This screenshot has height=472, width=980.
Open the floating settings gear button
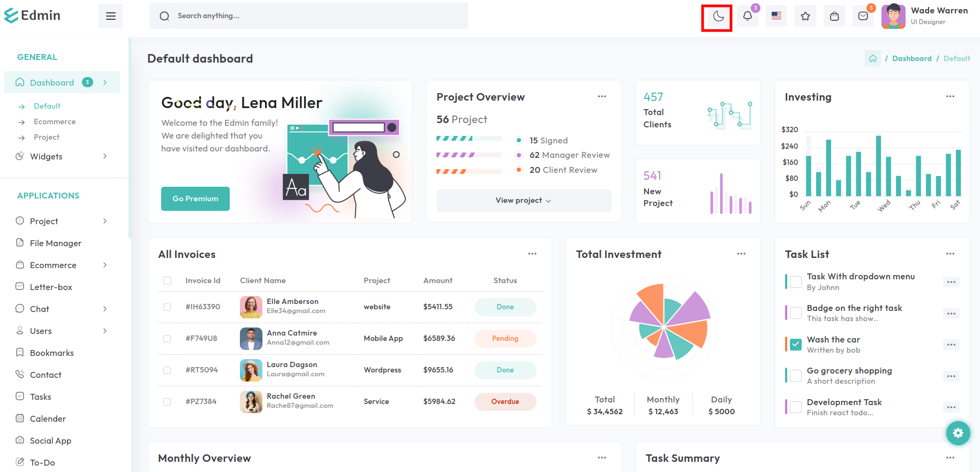click(x=958, y=433)
